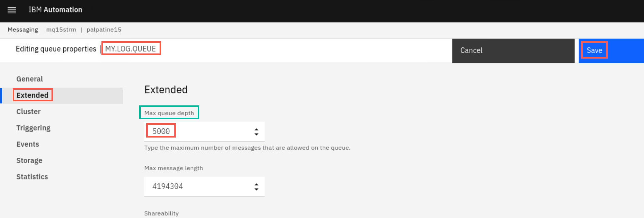Save the queue property changes
Viewport: 644px width, 218px height.
[x=611, y=51]
